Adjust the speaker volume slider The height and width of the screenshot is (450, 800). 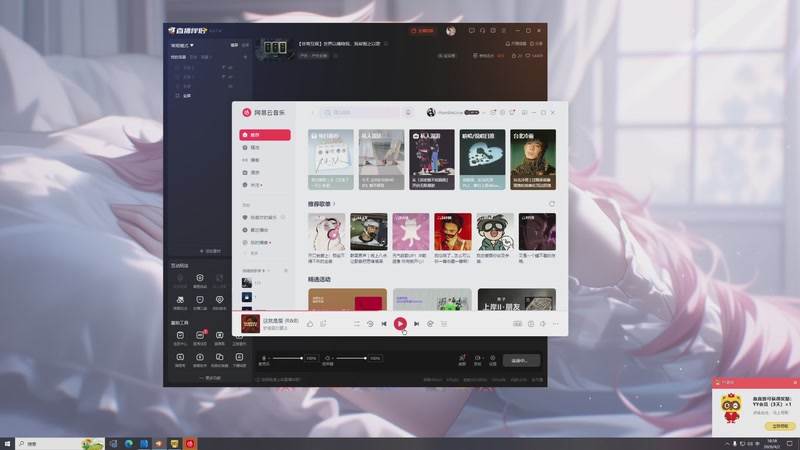click(x=352, y=358)
